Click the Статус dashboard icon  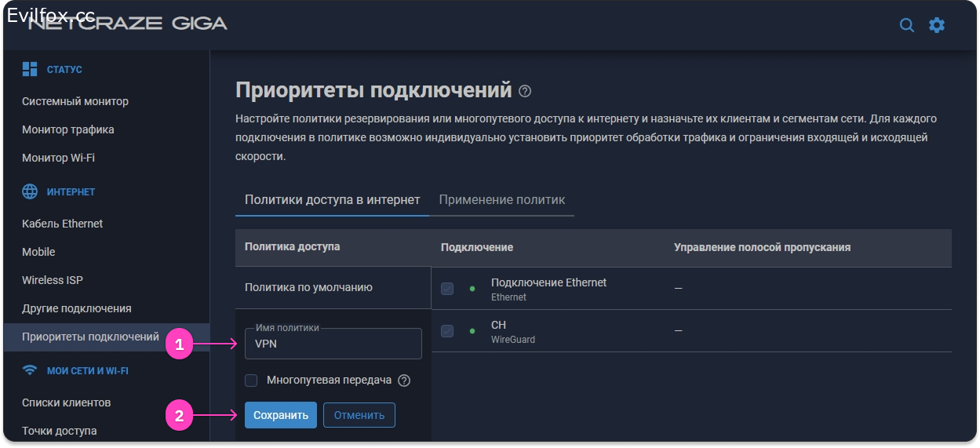point(30,69)
